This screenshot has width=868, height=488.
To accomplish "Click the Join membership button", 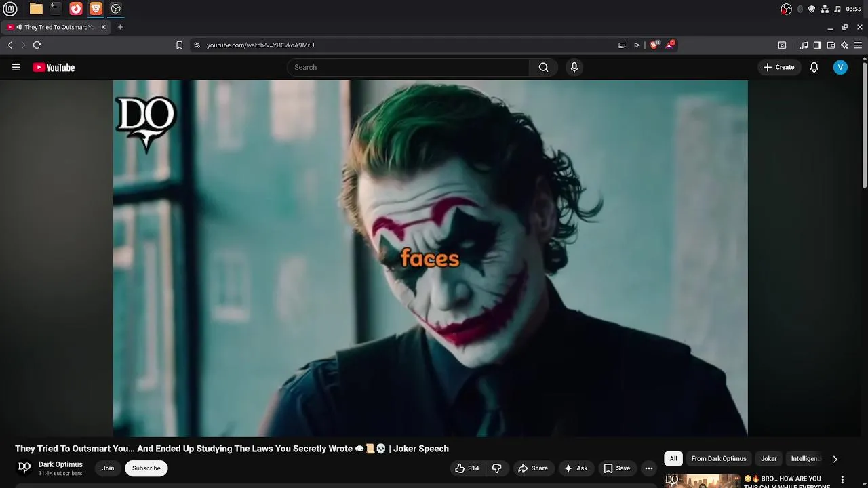I will (x=108, y=468).
